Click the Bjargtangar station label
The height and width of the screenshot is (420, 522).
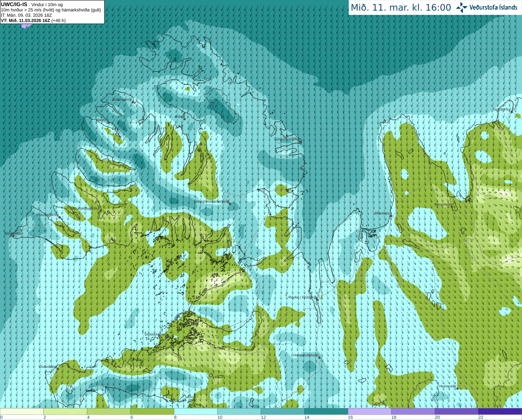[x=13, y=234]
